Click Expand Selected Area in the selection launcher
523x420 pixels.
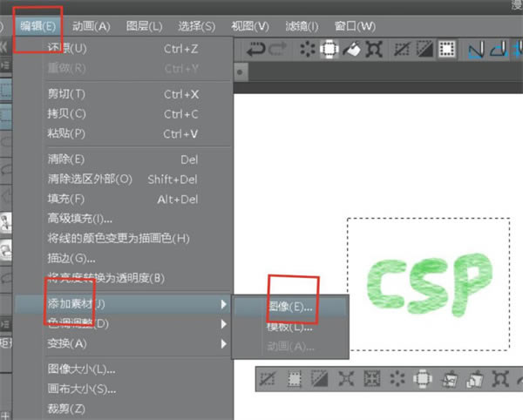[346, 379]
